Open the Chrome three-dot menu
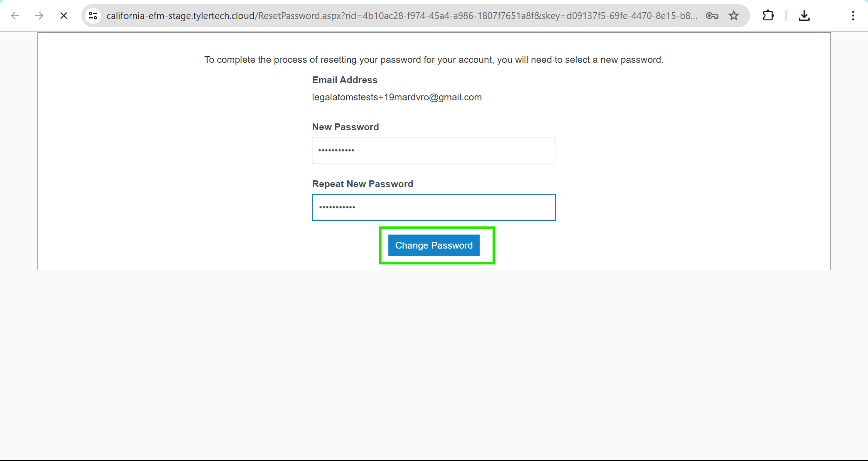Viewport: 868px width, 461px height. [x=853, y=16]
